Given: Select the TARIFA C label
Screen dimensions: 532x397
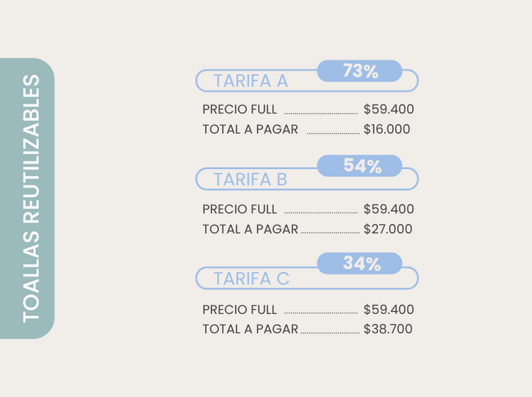Looking at the screenshot, I should click(x=252, y=279).
